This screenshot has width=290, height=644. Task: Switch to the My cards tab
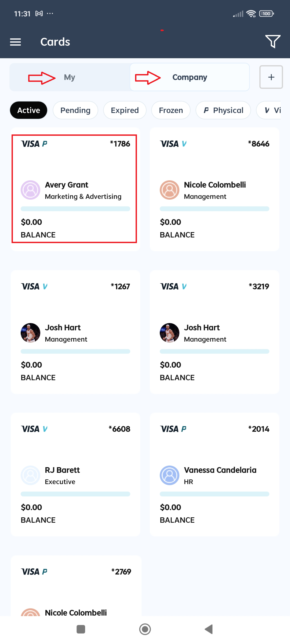(x=70, y=77)
